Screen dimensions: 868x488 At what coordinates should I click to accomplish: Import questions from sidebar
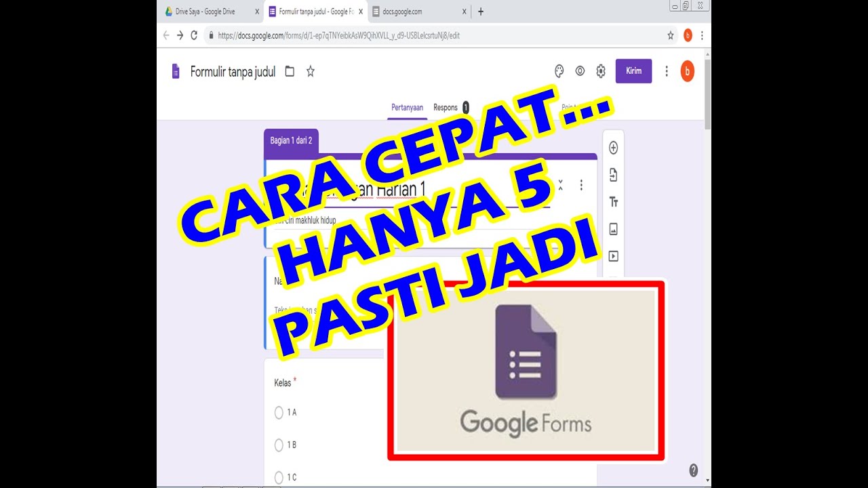[613, 175]
